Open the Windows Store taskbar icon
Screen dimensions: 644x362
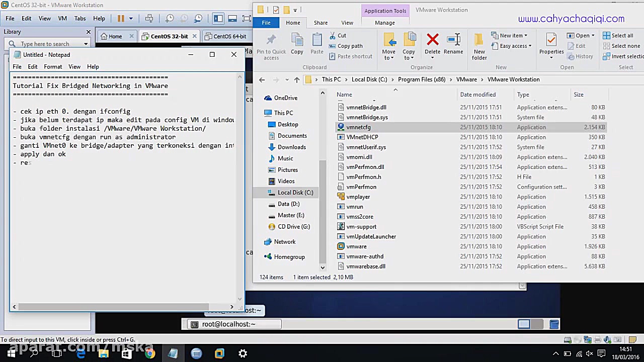click(x=126, y=353)
